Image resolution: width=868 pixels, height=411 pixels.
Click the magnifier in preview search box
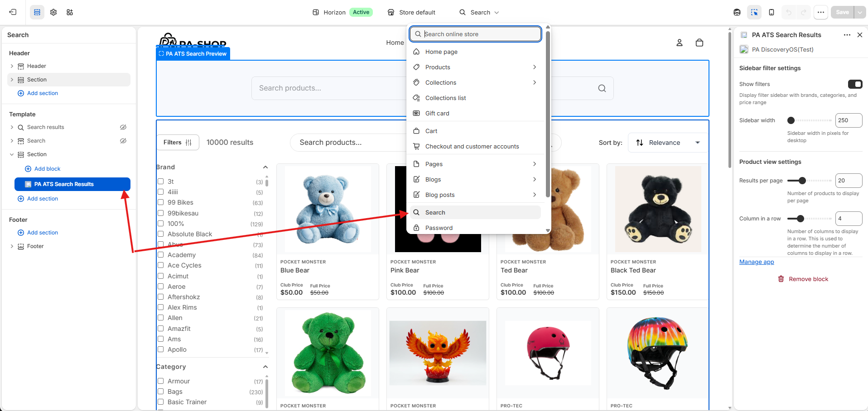point(602,88)
